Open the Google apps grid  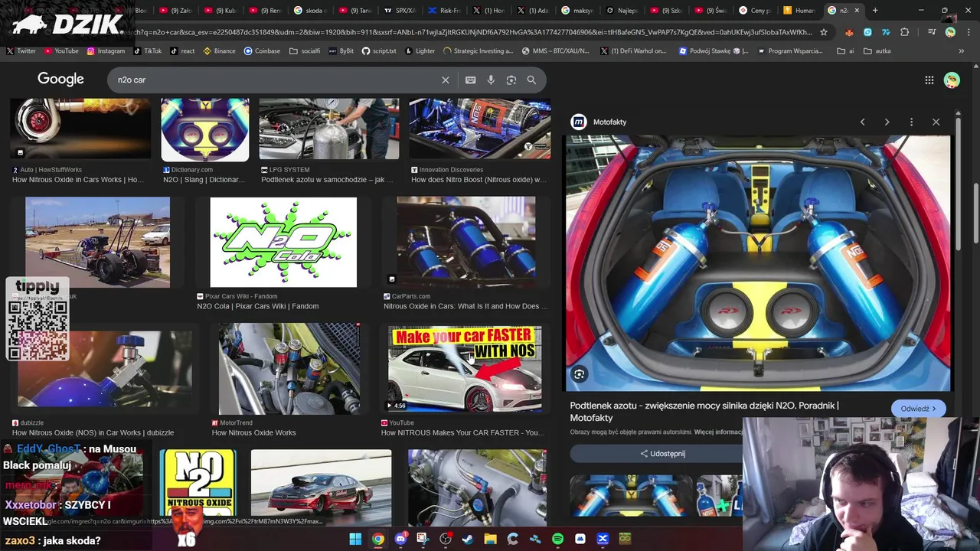point(929,80)
